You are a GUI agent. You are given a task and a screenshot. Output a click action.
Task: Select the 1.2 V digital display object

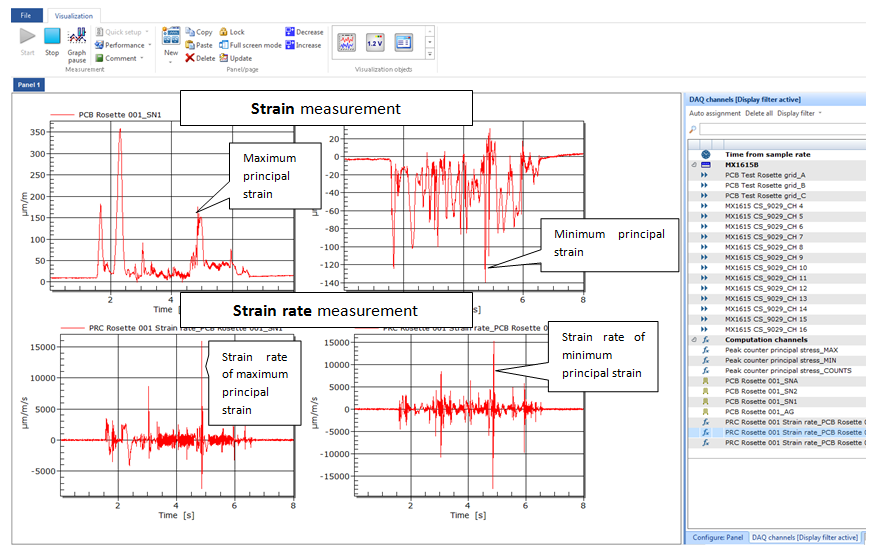(x=375, y=42)
